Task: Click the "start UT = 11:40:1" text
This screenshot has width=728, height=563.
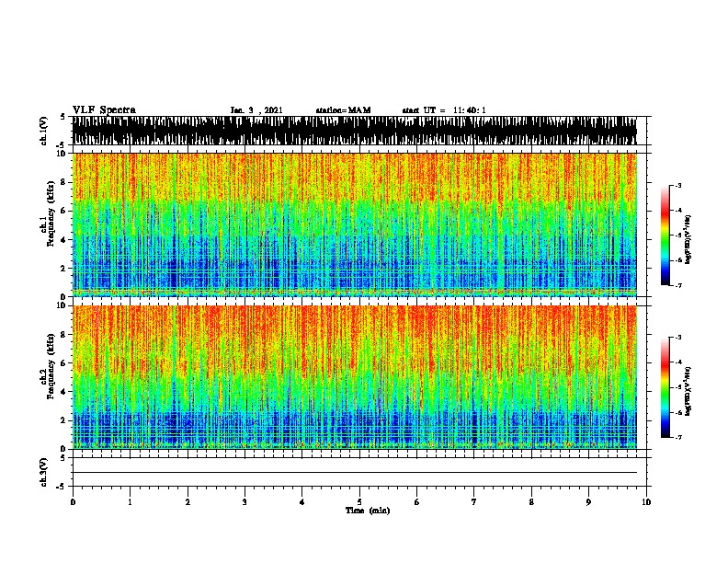Action: (444, 110)
